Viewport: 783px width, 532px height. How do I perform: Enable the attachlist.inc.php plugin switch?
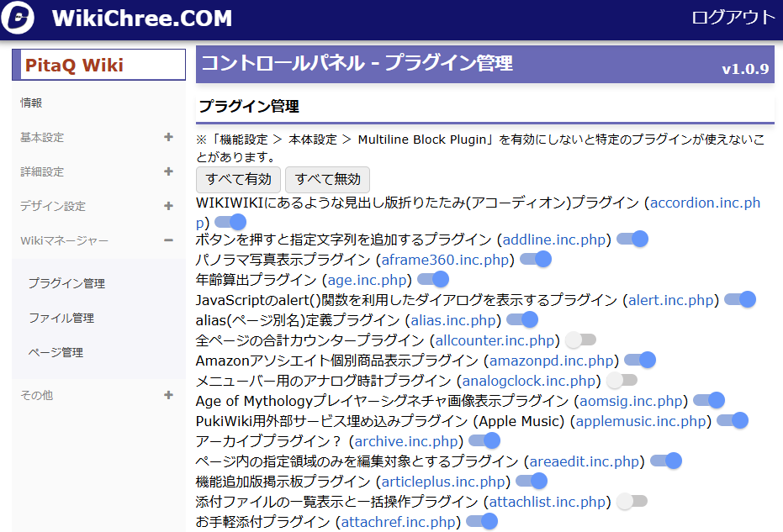(x=632, y=501)
